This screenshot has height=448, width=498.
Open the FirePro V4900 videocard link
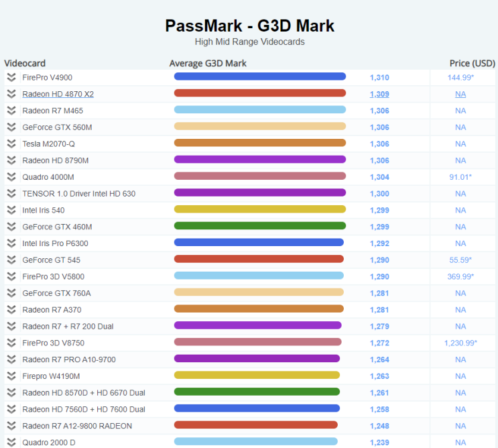pos(47,78)
